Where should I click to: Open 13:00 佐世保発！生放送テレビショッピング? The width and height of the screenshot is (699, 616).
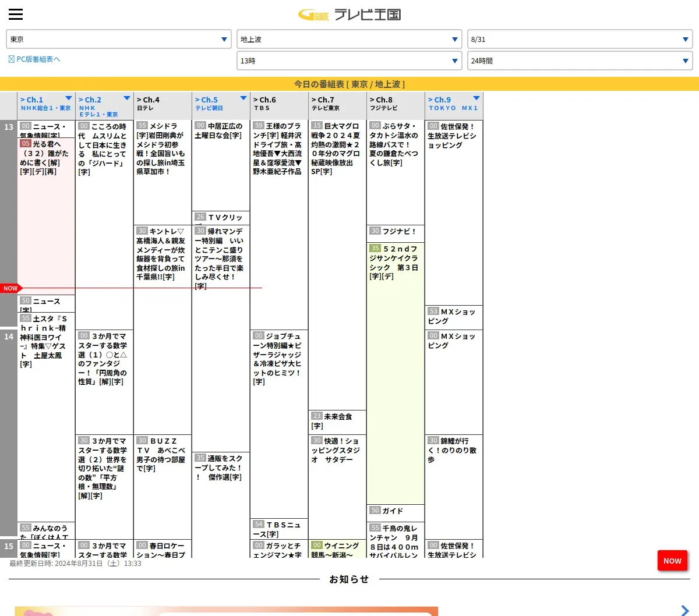pos(454,213)
